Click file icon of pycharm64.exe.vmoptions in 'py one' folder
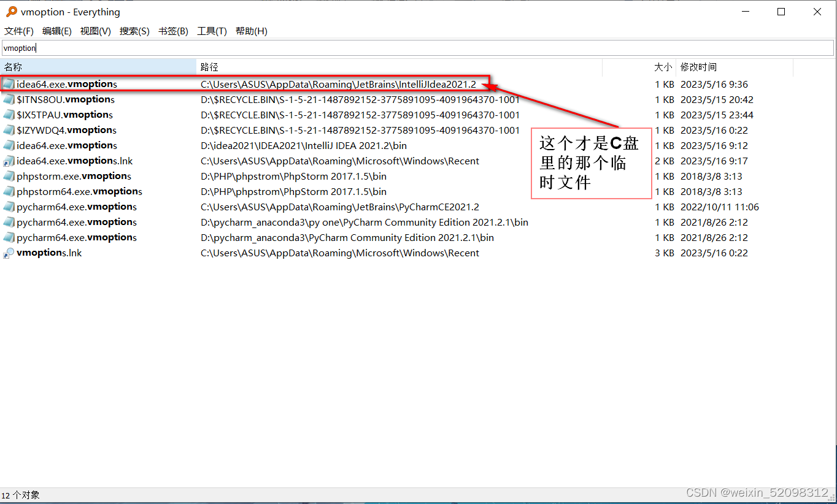Screen dimensions: 837x504 pos(9,222)
